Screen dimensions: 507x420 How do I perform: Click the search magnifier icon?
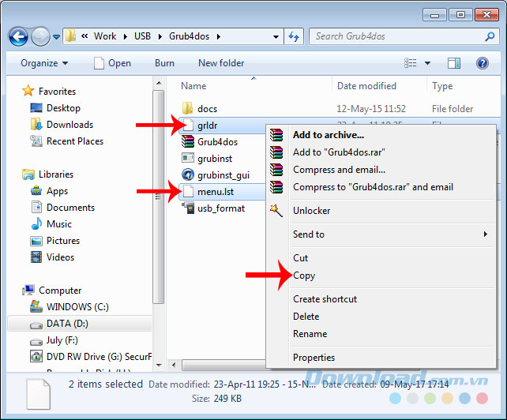click(x=490, y=36)
